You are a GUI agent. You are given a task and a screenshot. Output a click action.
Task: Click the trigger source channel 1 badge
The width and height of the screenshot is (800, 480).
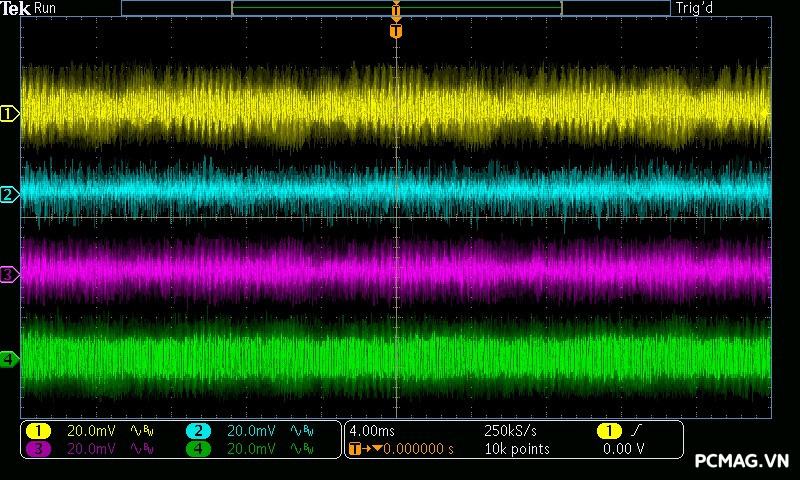pos(609,431)
